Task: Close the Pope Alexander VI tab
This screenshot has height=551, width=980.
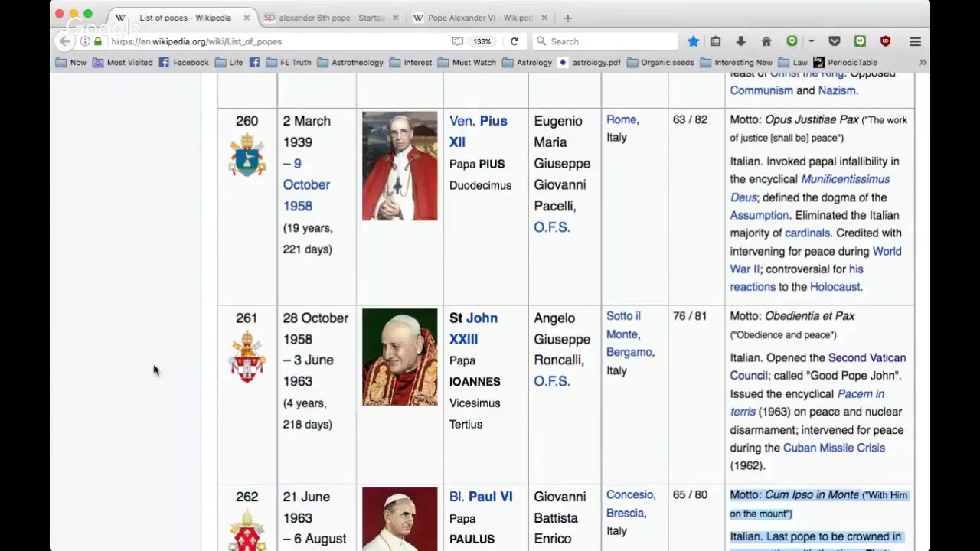Action: coord(544,18)
